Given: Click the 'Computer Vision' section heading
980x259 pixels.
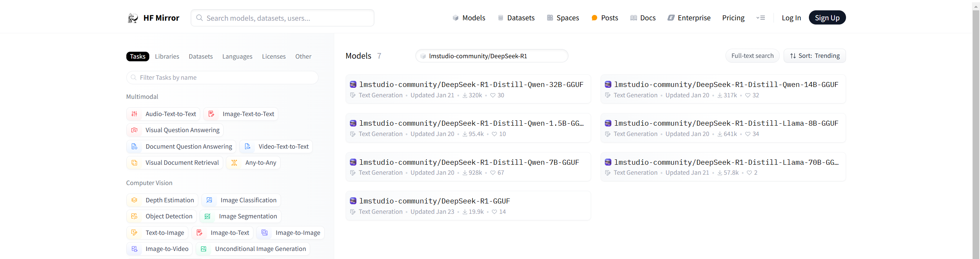Looking at the screenshot, I should coord(149,183).
